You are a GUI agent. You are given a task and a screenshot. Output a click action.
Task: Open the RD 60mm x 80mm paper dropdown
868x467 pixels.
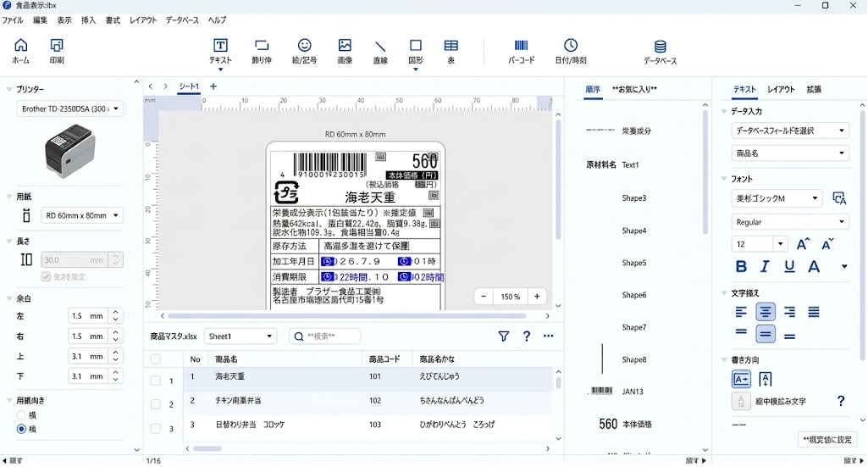click(82, 215)
